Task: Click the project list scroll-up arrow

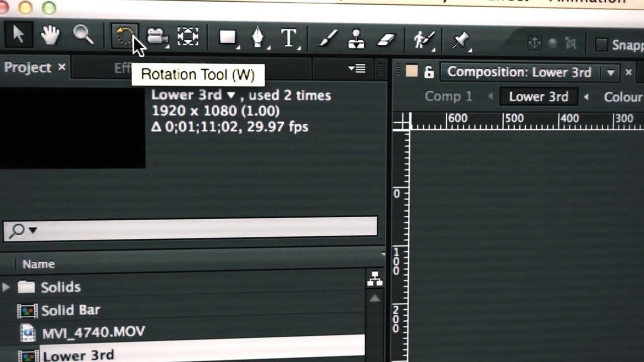Action: click(374, 299)
